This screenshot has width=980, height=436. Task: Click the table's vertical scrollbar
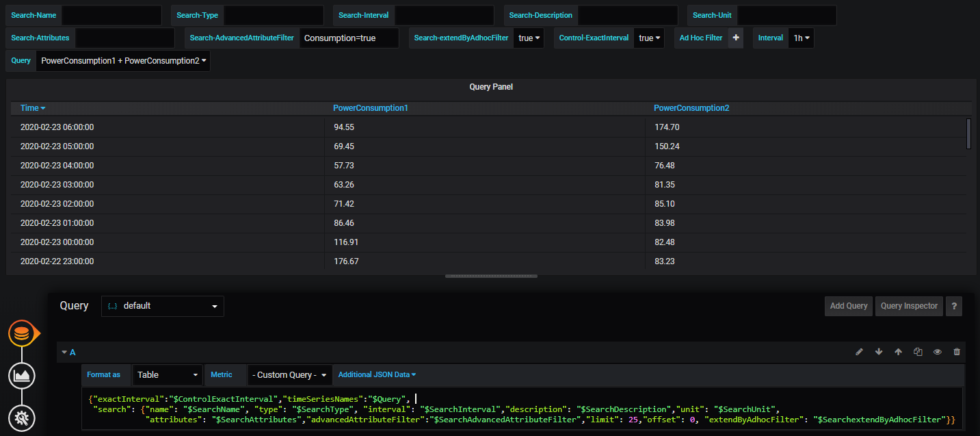click(968, 133)
